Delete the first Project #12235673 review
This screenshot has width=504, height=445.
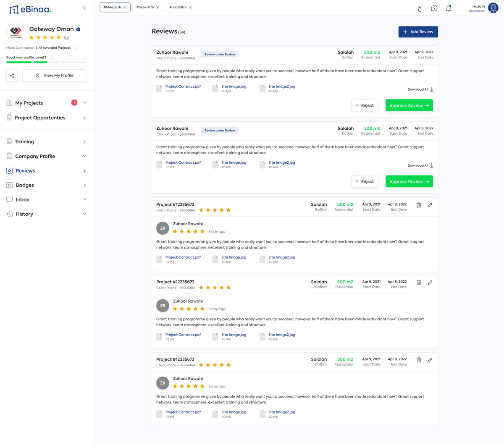[x=419, y=205]
